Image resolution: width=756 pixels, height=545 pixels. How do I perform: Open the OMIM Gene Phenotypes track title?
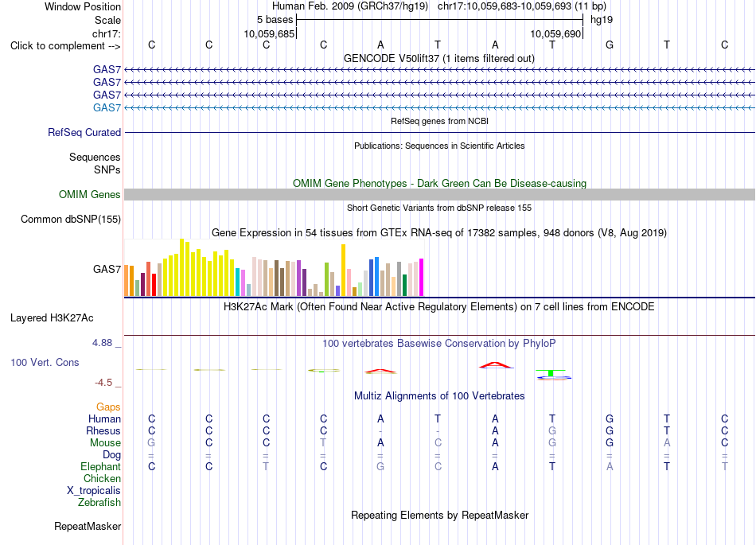(439, 184)
